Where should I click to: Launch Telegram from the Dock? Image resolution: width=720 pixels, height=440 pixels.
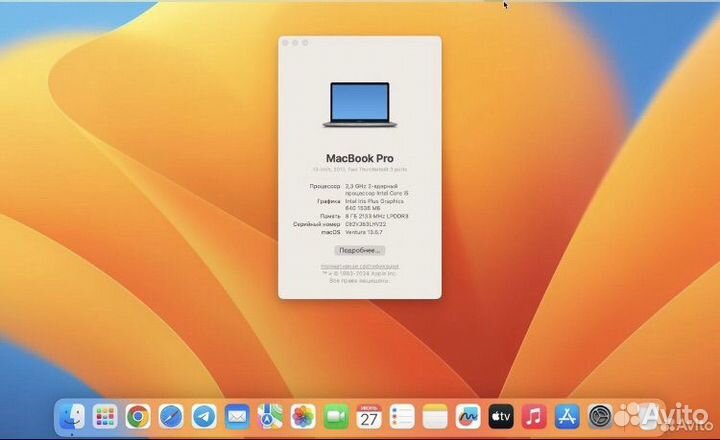(x=204, y=417)
